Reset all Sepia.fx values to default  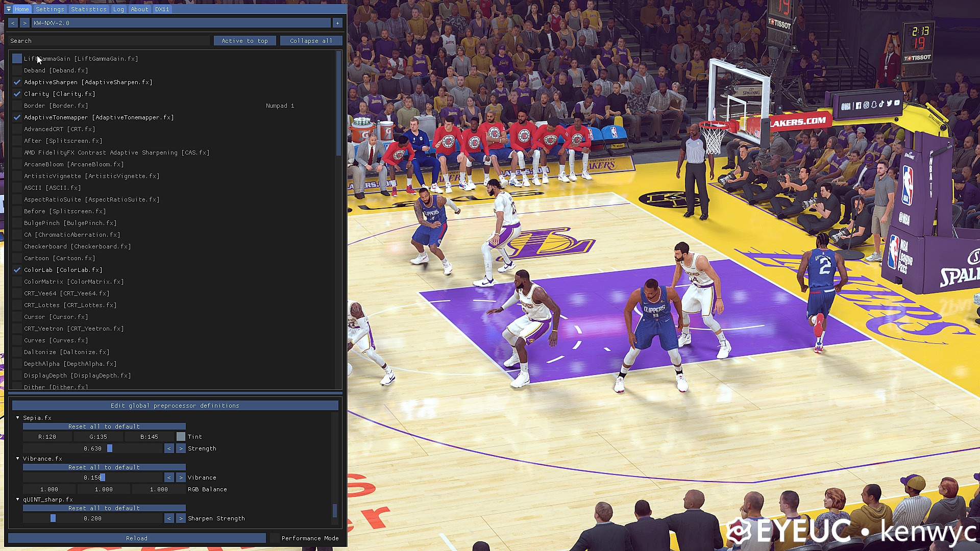point(104,427)
